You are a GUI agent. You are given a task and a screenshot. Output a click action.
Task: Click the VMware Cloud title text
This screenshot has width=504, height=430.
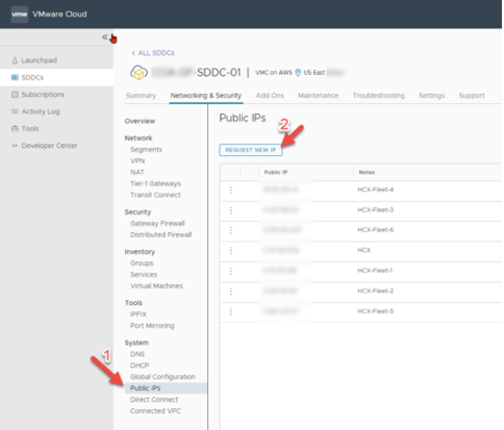[x=60, y=14]
